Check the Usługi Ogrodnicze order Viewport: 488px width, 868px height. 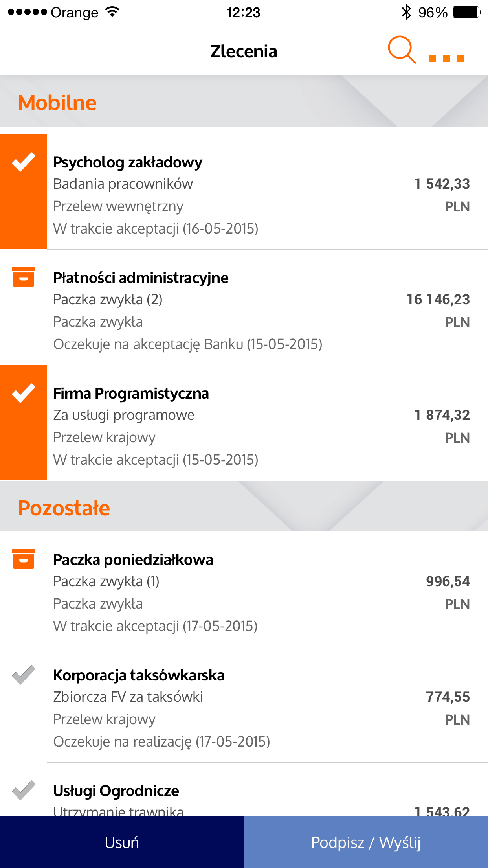pos(24,791)
